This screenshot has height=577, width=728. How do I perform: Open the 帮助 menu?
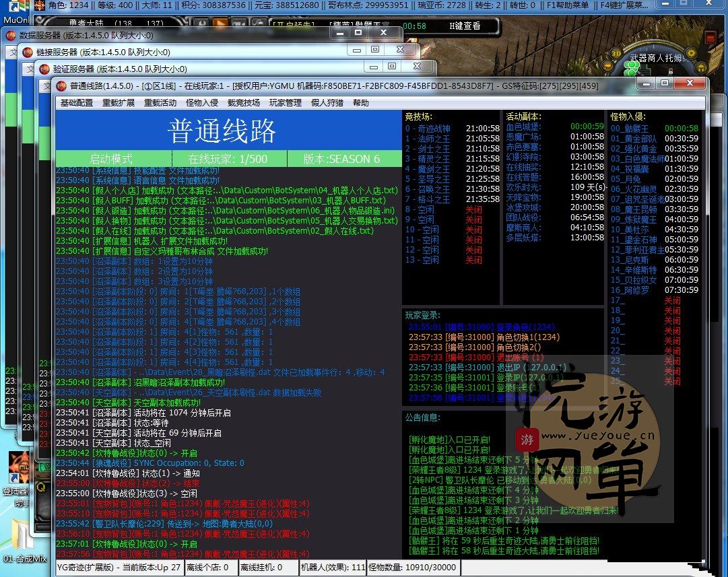point(361,103)
